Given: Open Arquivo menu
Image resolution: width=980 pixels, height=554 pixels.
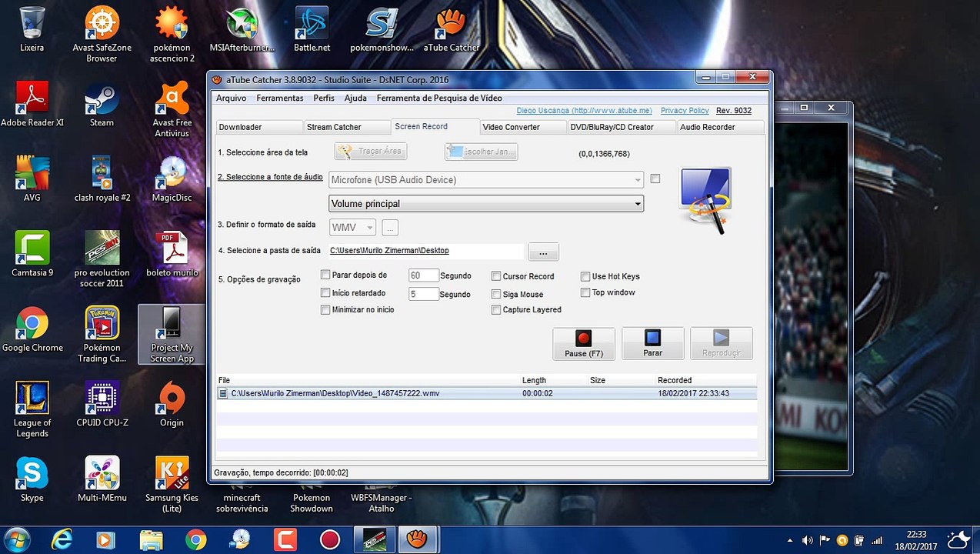Looking at the screenshot, I should coord(231,98).
